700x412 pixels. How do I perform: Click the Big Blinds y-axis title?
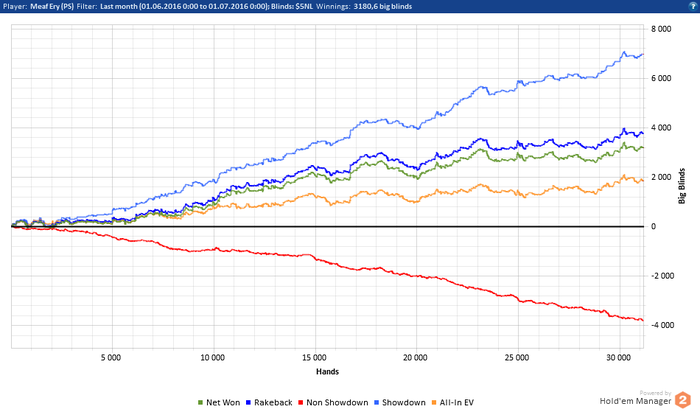pos(682,186)
